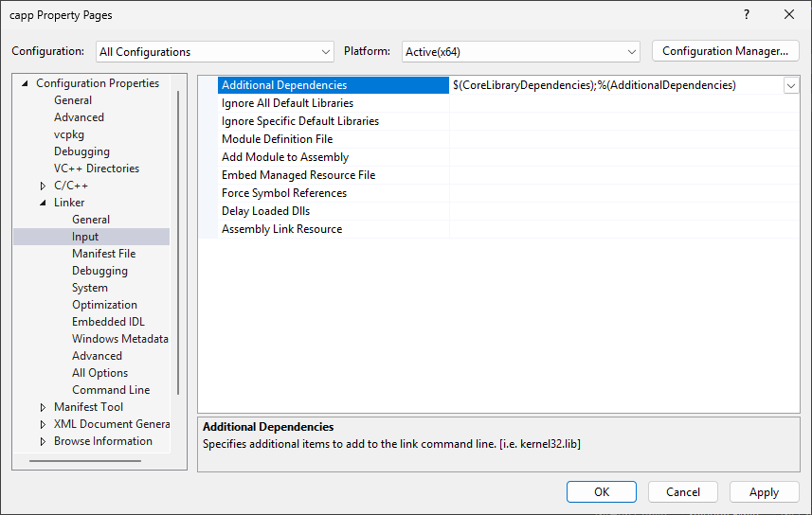This screenshot has height=515, width=812.
Task: Expand the XML Document Generator node
Action: (43, 424)
